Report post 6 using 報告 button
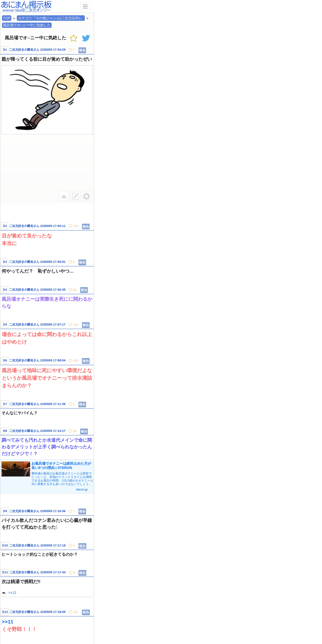322x644 pixels. [86, 361]
